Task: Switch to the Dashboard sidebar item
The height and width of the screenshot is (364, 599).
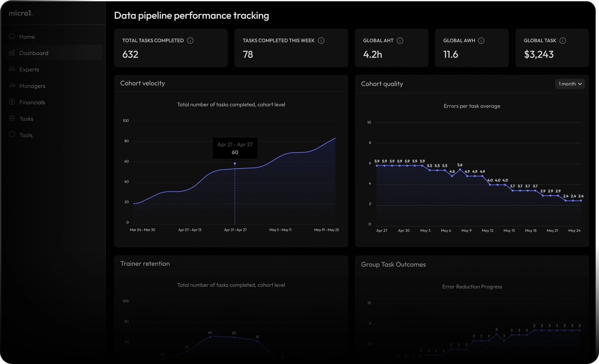Action: (x=34, y=53)
